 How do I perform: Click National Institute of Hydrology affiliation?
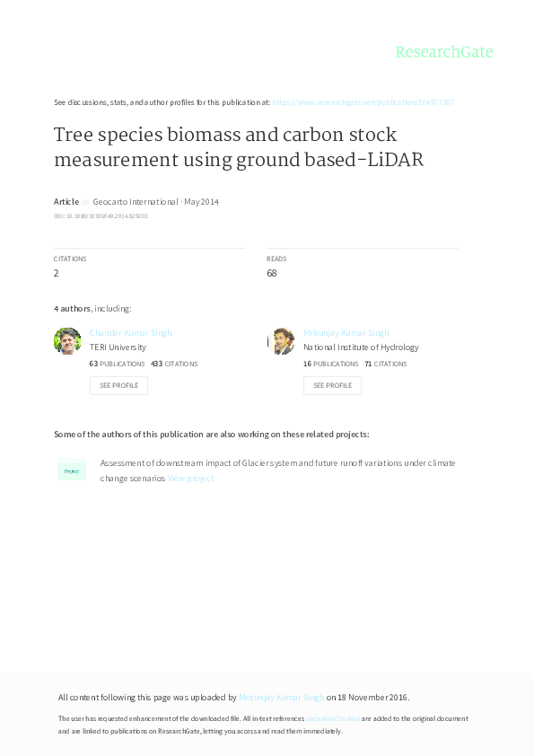coord(362,347)
